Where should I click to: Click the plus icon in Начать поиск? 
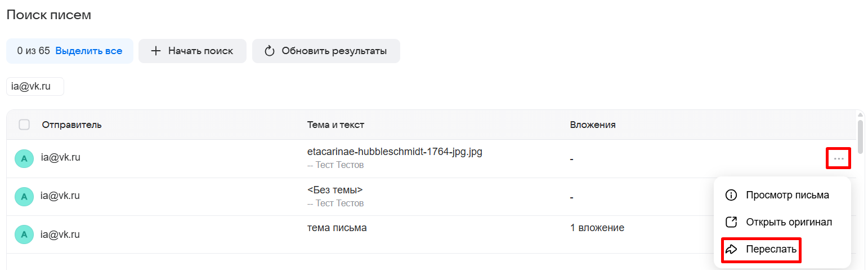pyautogui.click(x=156, y=51)
